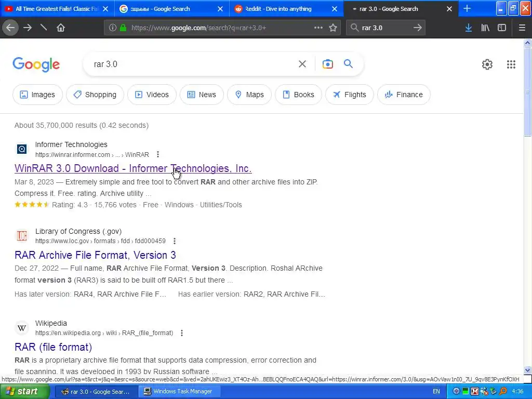Click the system clock showing 4:36

click(x=517, y=392)
